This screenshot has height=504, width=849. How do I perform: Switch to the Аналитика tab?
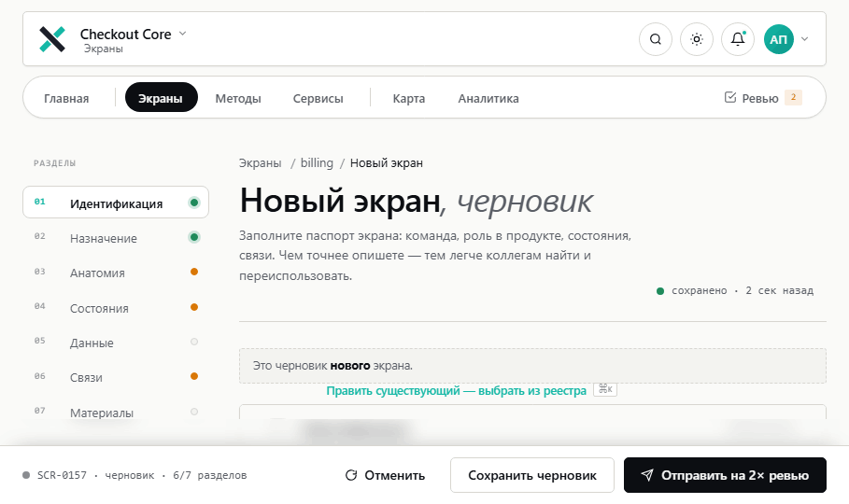click(x=488, y=98)
